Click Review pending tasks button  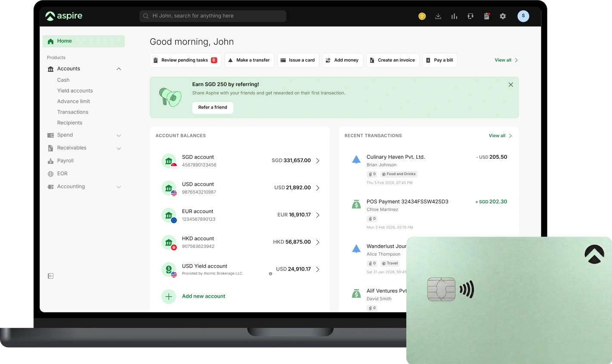pos(185,60)
